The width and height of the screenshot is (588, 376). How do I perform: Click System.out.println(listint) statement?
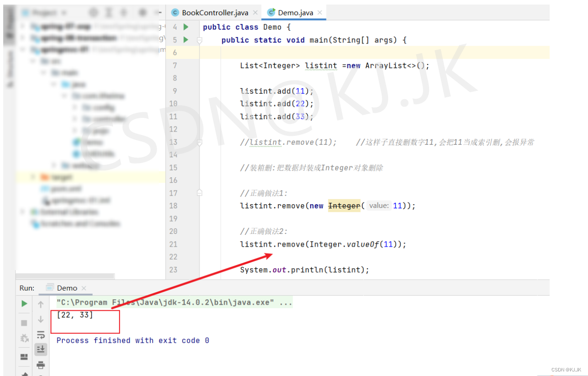coord(304,270)
